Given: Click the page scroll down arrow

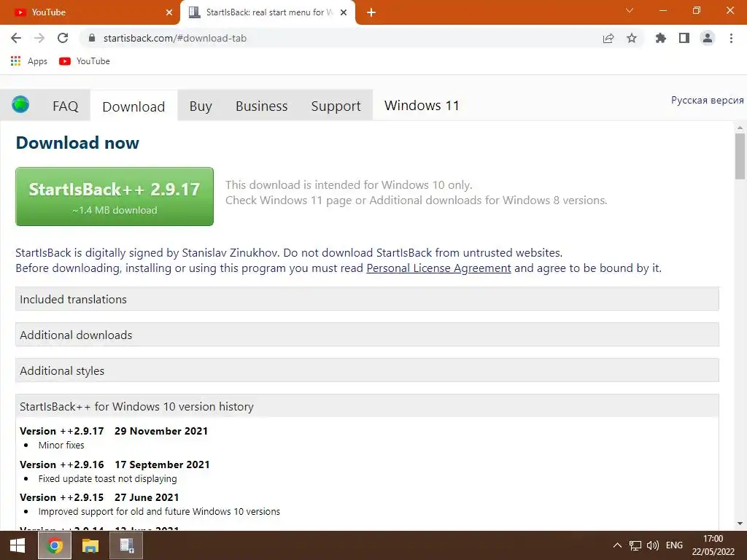Looking at the screenshot, I should click(x=740, y=524).
